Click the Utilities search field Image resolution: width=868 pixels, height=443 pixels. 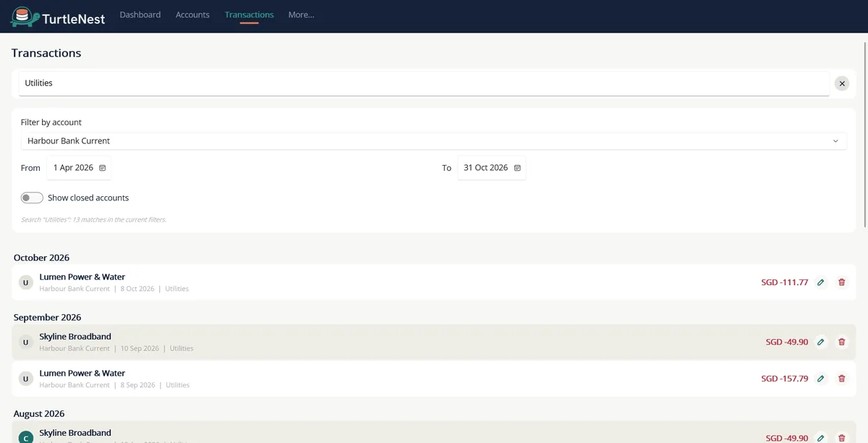click(424, 83)
